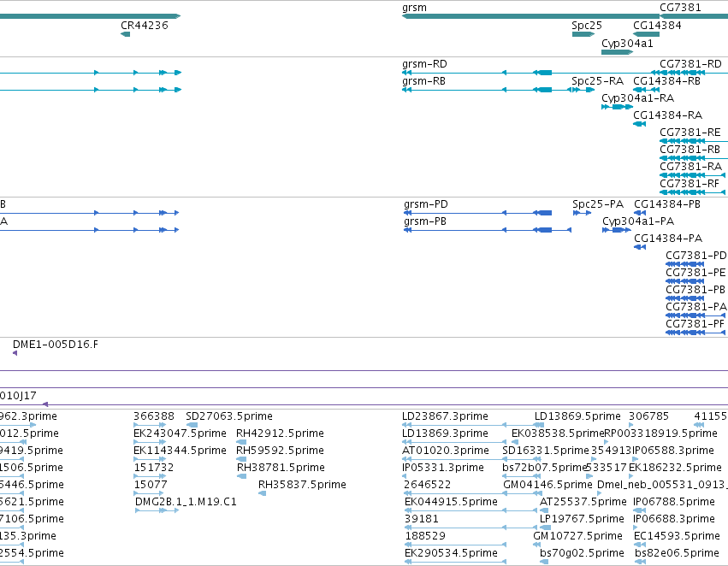Click the IP05331.3prime EST
The height and width of the screenshot is (566, 728).
tap(404, 476)
